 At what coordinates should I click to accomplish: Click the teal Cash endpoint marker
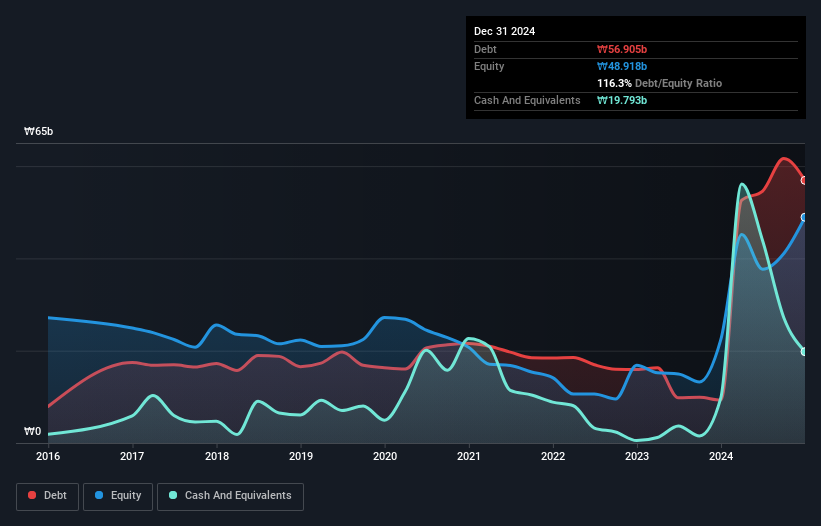(804, 352)
